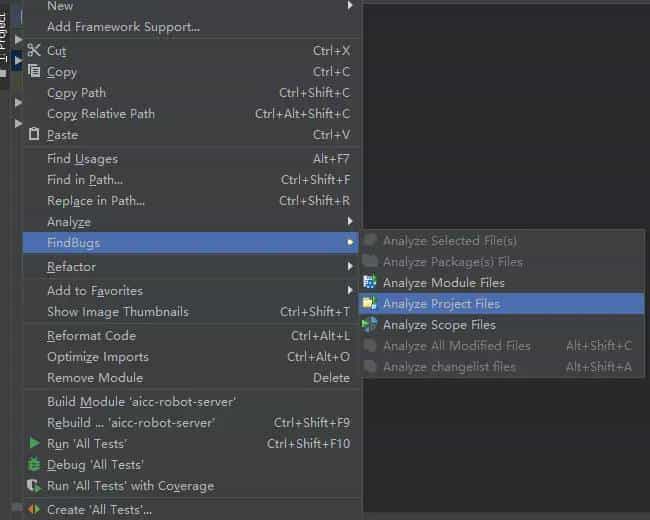Click the Run with Coverage shield icon
650x520 pixels.
[34, 486]
